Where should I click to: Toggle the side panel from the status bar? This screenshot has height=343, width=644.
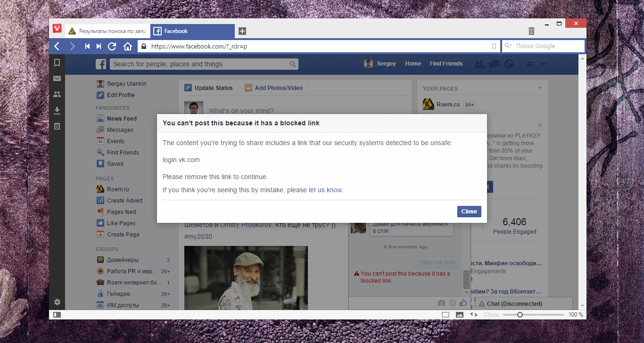[x=57, y=315]
